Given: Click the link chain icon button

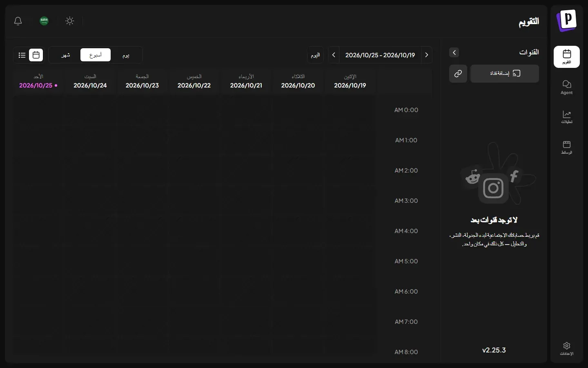Looking at the screenshot, I should pos(458,74).
